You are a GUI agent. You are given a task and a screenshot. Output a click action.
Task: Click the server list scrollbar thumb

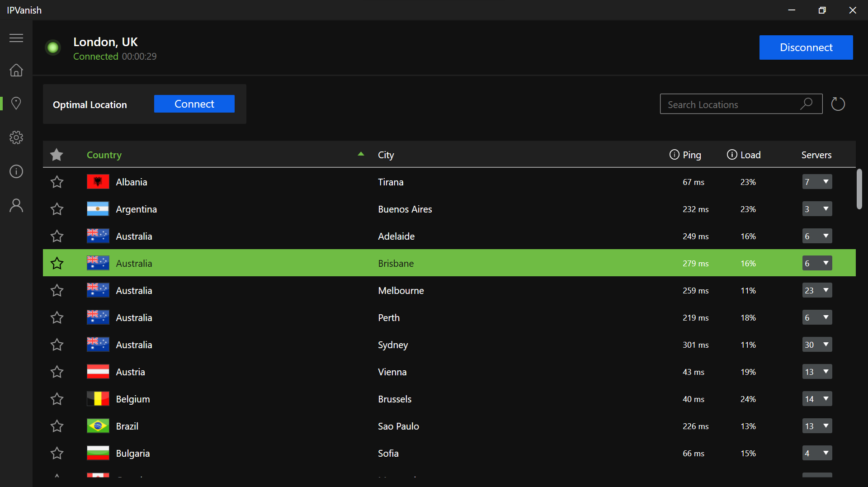pos(859,189)
